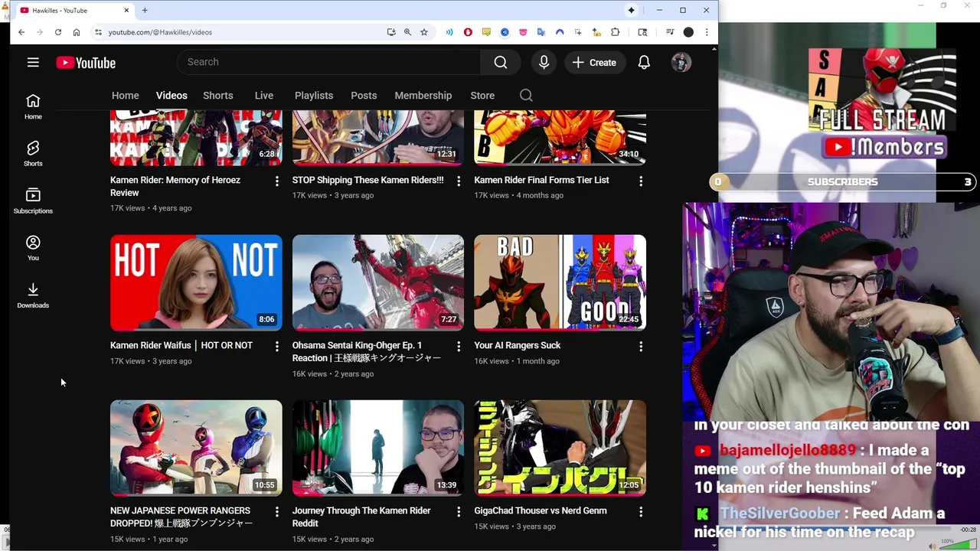The width and height of the screenshot is (980, 551).
Task: Open the Chrome extensions puzzle icon
Action: 615,32
